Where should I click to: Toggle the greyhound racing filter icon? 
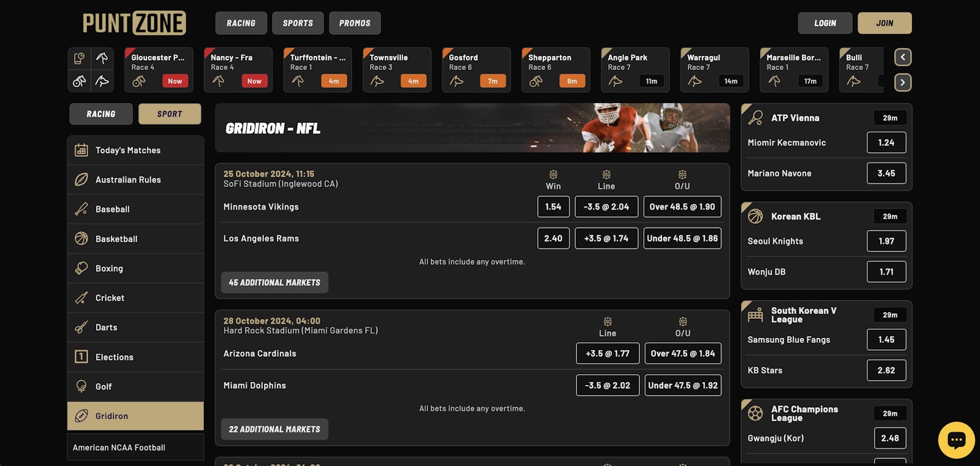(x=102, y=81)
